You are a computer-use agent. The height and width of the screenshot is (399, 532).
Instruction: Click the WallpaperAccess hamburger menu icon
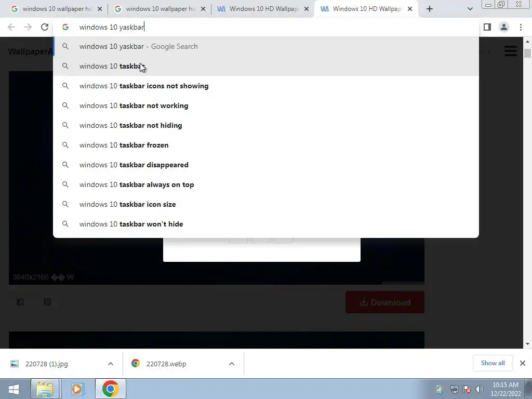511,51
